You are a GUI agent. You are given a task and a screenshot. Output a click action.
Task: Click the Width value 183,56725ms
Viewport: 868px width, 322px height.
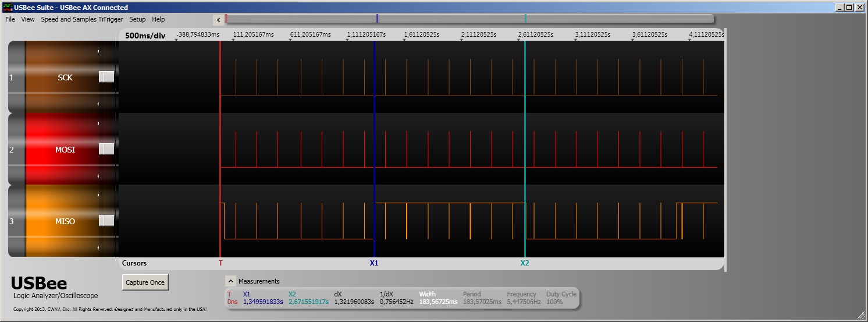coord(438,302)
